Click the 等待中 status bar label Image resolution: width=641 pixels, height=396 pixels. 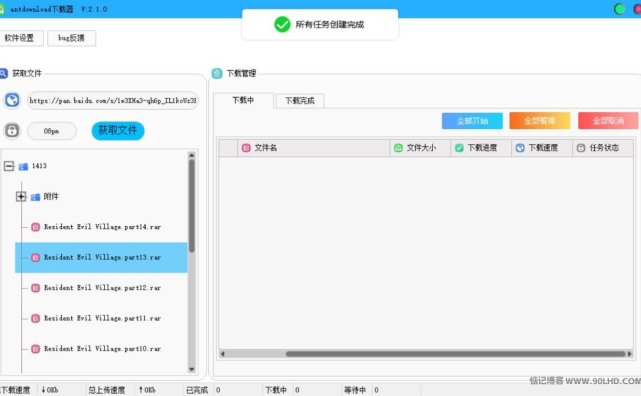(355, 390)
